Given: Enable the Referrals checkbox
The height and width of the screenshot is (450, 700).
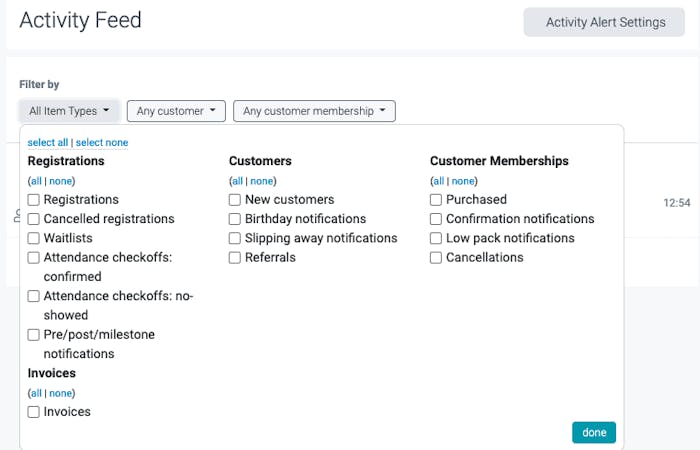Looking at the screenshot, I should click(x=235, y=258).
